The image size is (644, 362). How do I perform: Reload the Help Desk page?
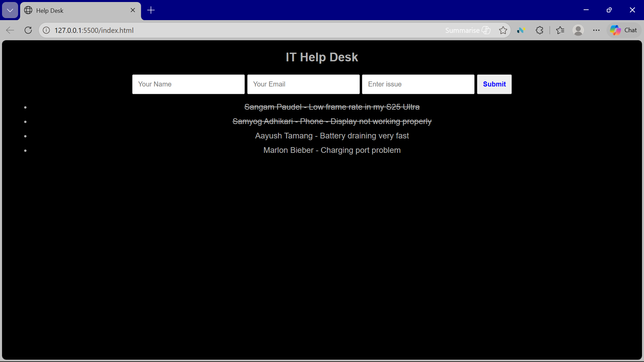coord(28,30)
